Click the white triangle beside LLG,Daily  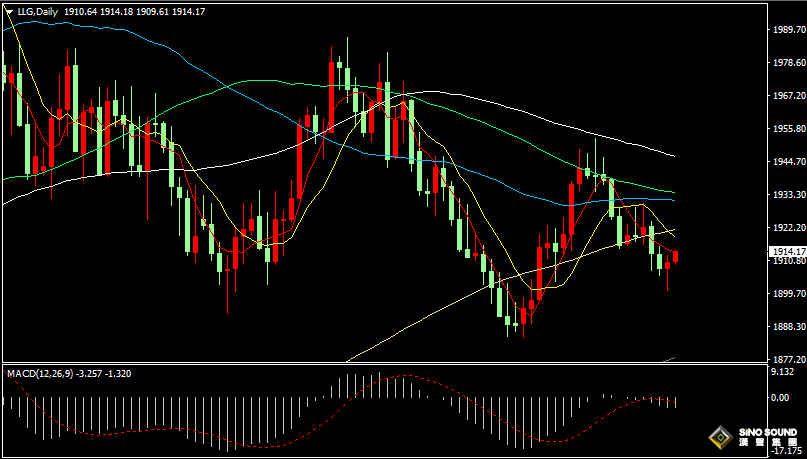[9, 11]
